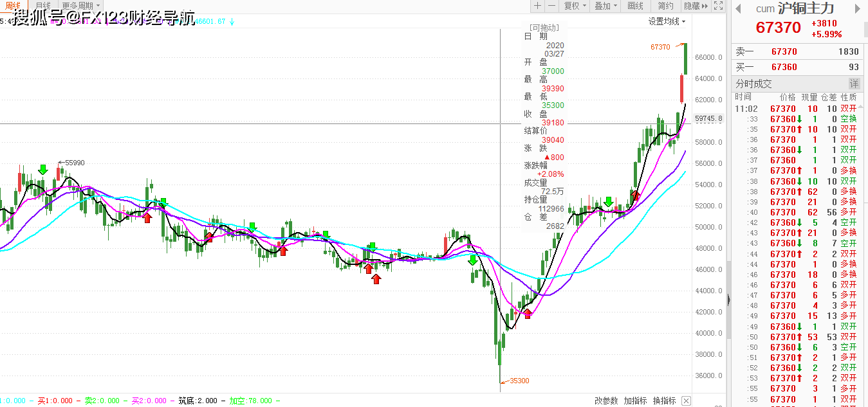Open the 设置均线 moving average dropdown
Screen dimensions: 868x407
(667, 21)
